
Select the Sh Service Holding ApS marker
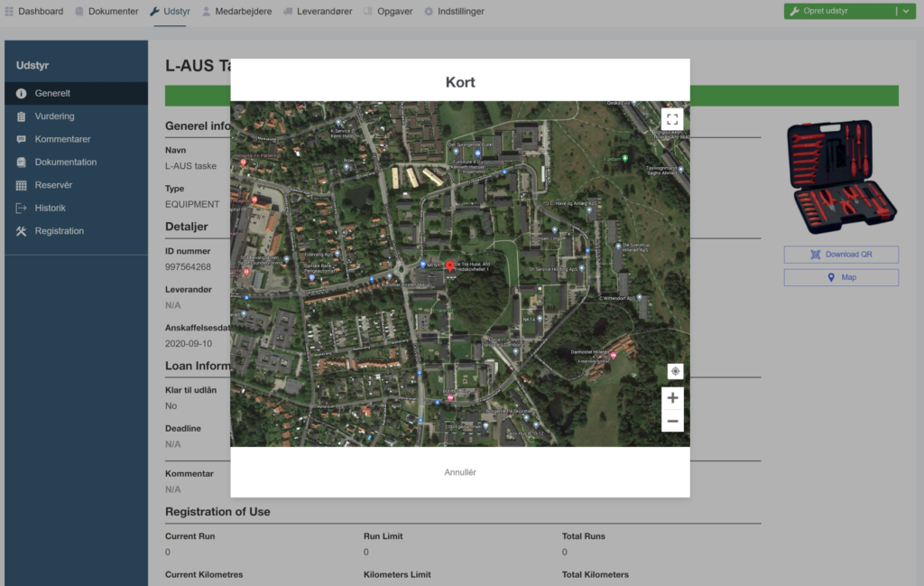point(582,268)
